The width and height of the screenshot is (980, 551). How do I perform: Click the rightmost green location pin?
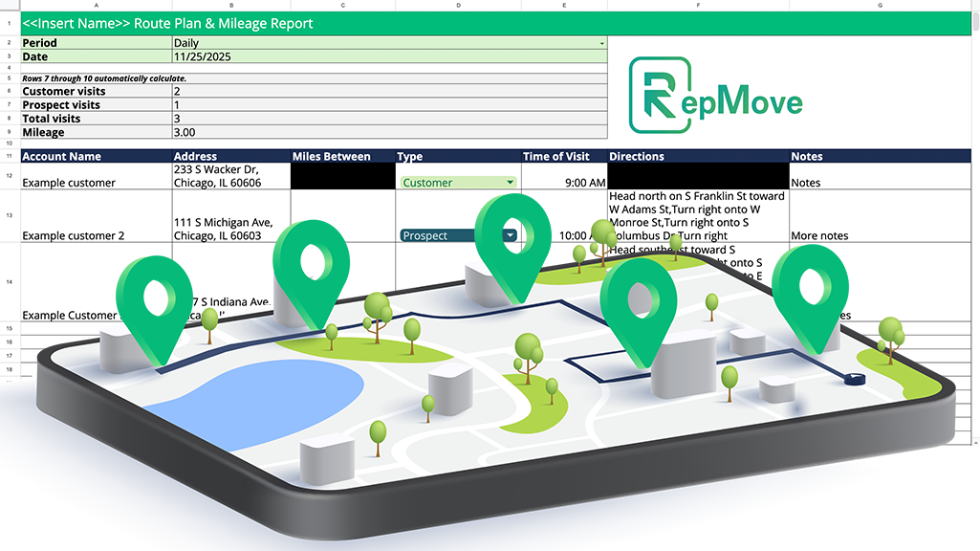pos(810,292)
